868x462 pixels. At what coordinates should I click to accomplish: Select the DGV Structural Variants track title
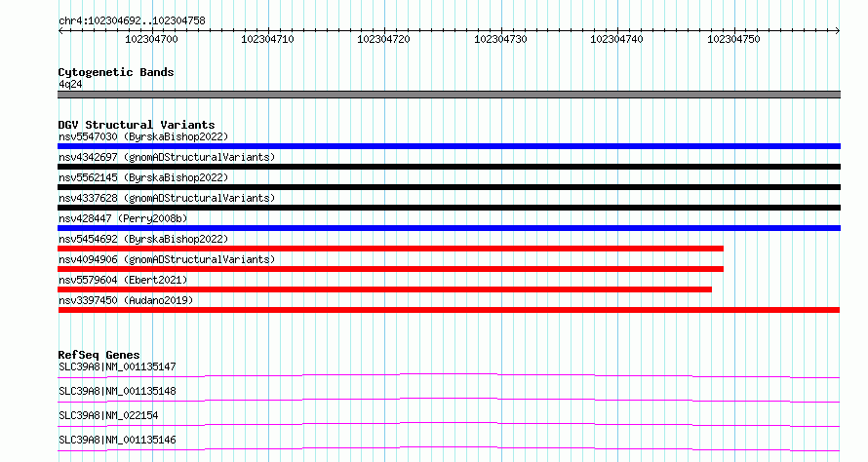(137, 125)
